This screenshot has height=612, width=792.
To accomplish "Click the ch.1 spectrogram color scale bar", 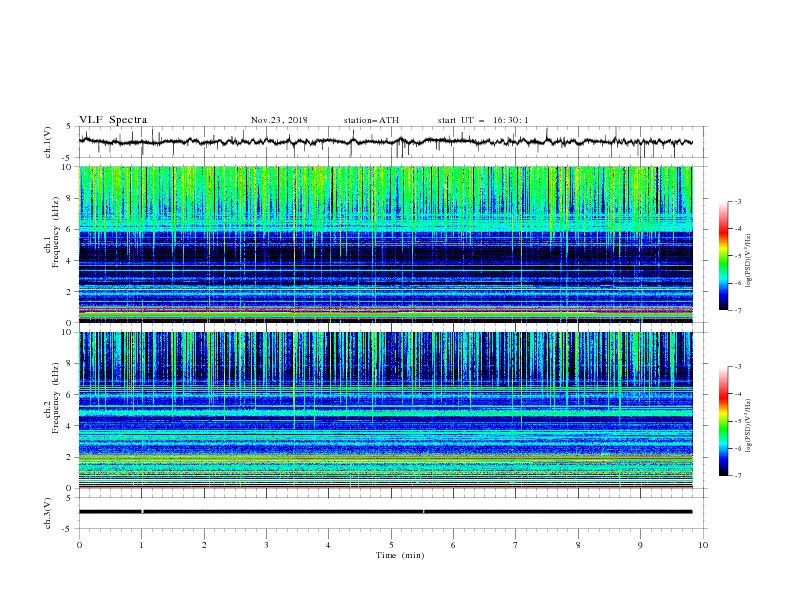I will pyautogui.click(x=724, y=256).
